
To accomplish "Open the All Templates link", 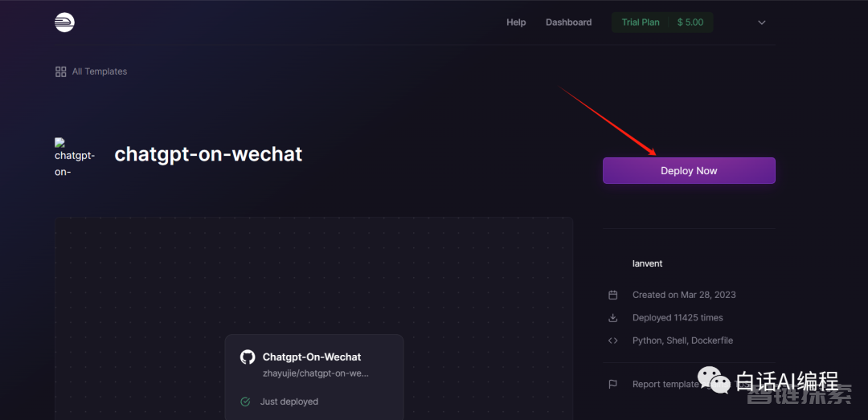I will click(100, 71).
